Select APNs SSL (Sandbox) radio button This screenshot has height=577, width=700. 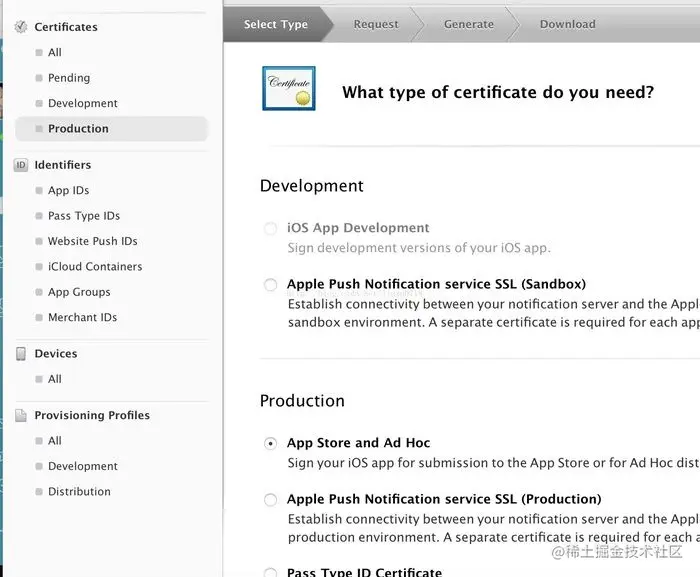coord(270,284)
